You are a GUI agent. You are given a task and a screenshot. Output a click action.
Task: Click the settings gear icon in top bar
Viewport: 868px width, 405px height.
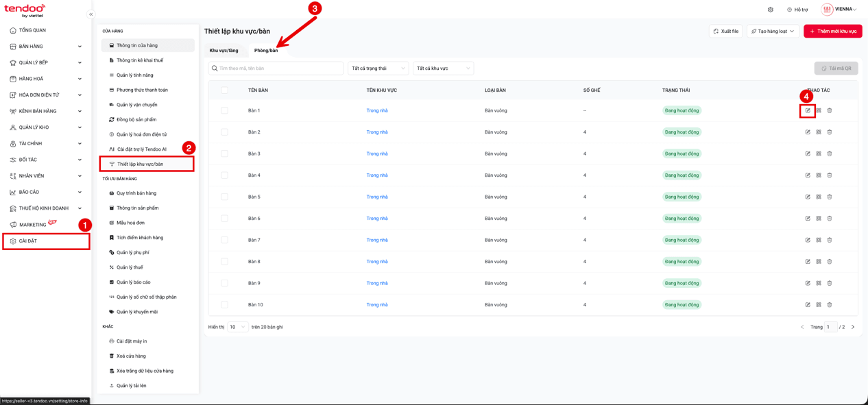[771, 10]
